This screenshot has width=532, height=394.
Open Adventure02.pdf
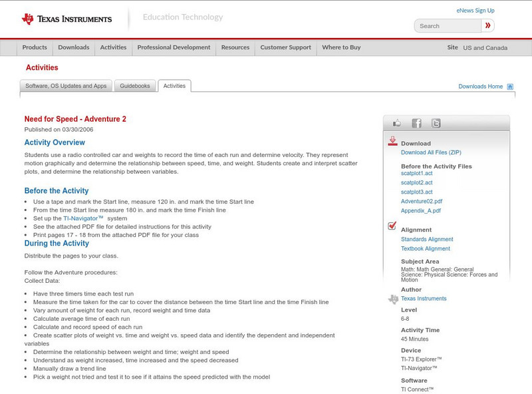[422, 201]
